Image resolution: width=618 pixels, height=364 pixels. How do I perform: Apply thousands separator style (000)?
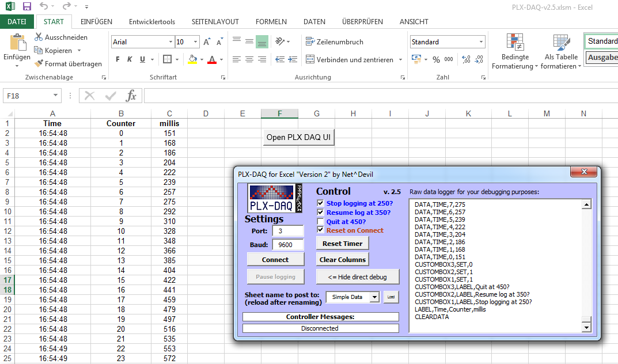[x=449, y=59]
